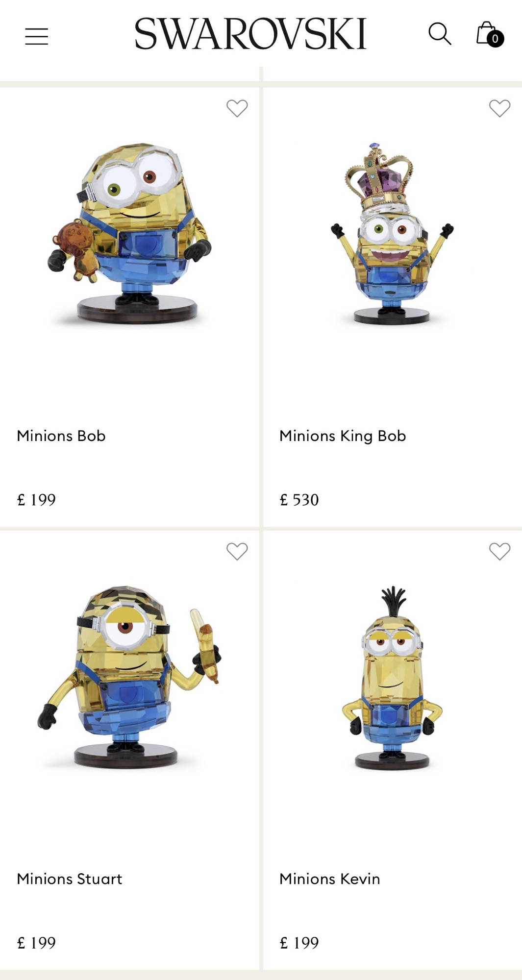This screenshot has width=522, height=980.
Task: Open the shopping bag
Action: 488,34
